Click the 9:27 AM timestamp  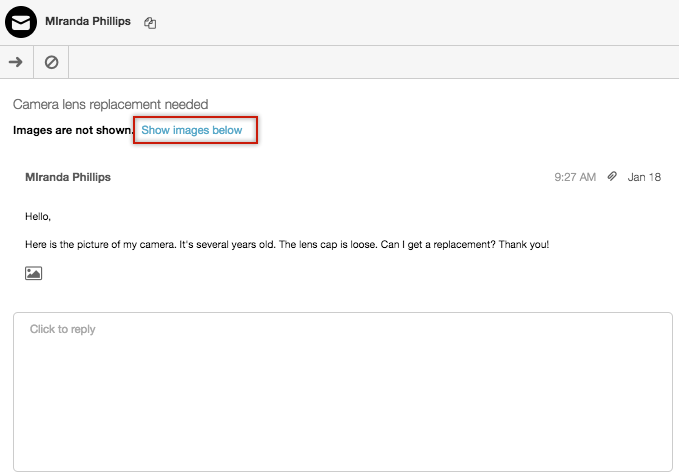click(x=575, y=177)
